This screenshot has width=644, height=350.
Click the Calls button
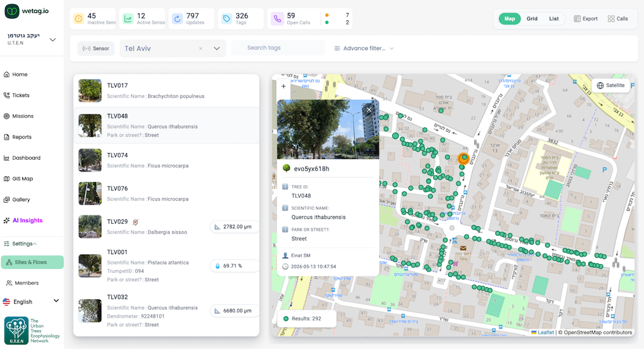[x=618, y=19]
